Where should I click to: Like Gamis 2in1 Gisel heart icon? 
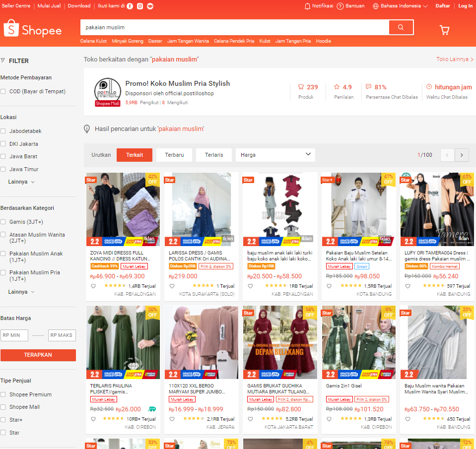(329, 419)
